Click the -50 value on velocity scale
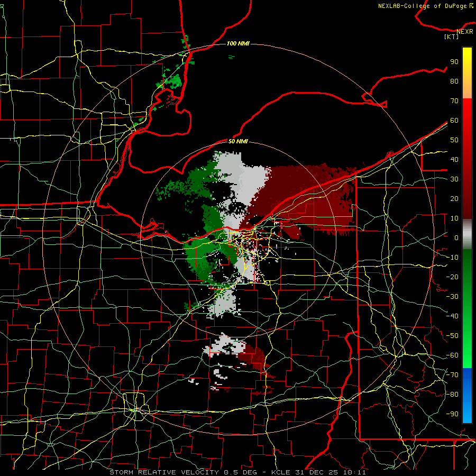This screenshot has height=476, width=476. coord(452,336)
